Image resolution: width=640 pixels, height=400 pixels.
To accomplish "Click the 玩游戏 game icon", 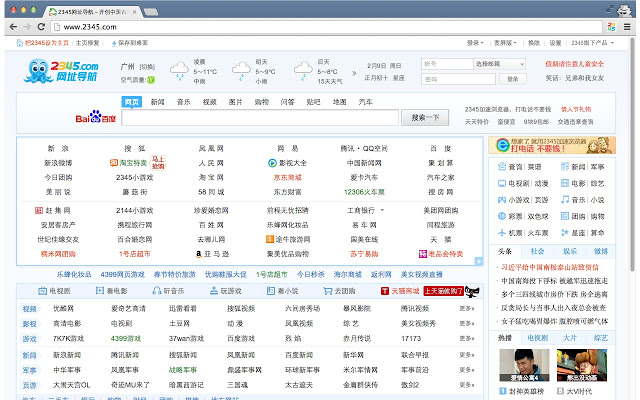I will 213,291.
